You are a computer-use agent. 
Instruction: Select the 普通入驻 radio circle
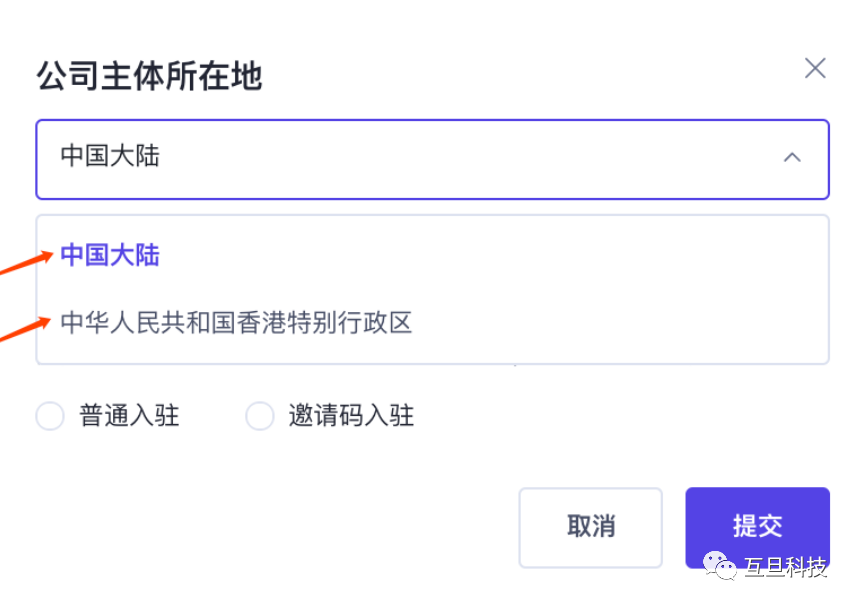tap(50, 416)
